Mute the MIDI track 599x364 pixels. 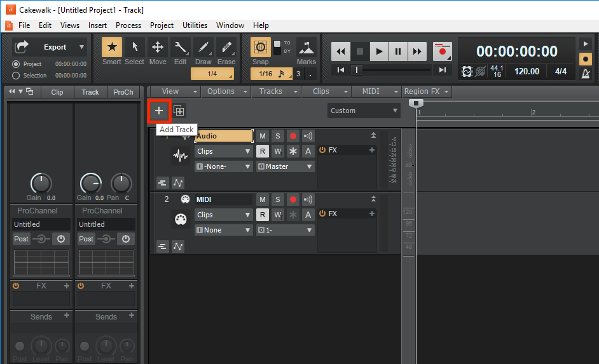263,199
